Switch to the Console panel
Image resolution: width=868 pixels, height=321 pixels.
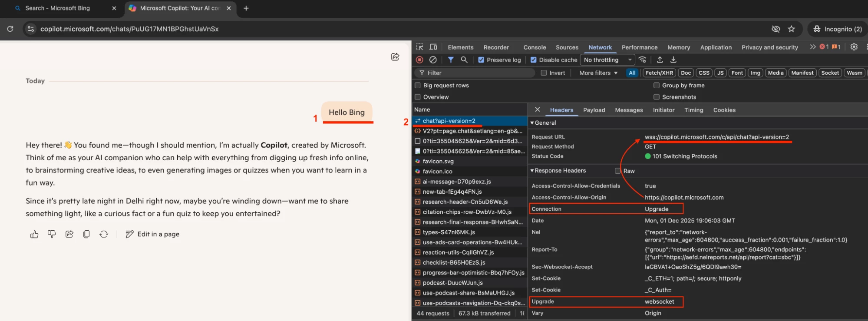pyautogui.click(x=535, y=47)
